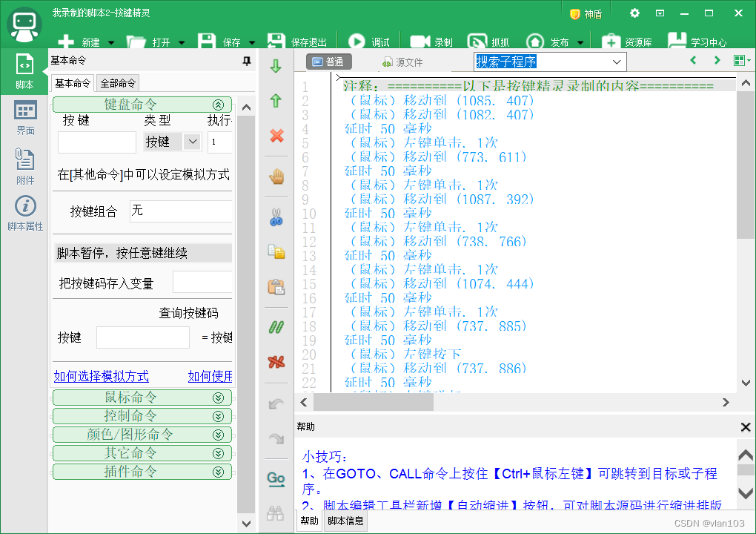Click the red uncomment slashes icon

click(x=276, y=362)
